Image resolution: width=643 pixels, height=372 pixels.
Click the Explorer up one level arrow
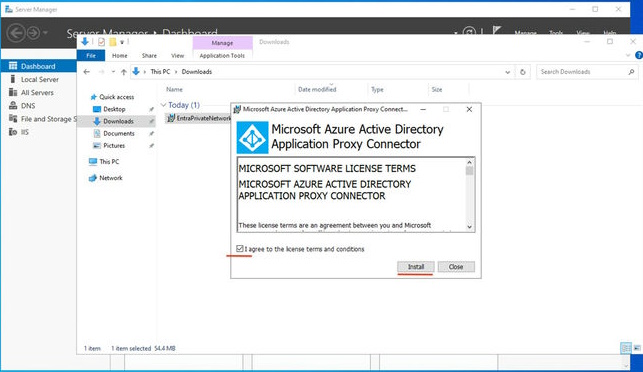[124, 72]
